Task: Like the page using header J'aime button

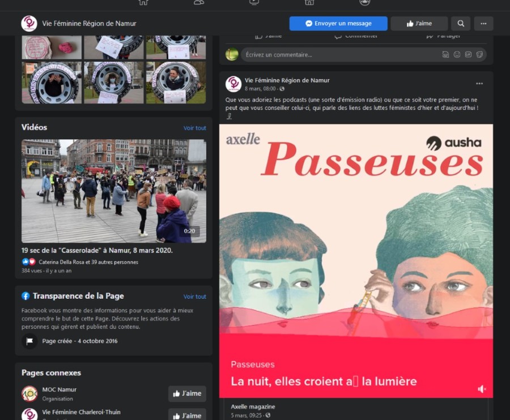Action: [419, 23]
